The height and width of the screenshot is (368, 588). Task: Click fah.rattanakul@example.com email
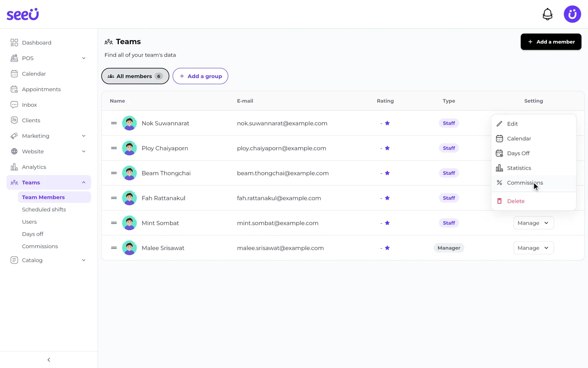click(279, 198)
